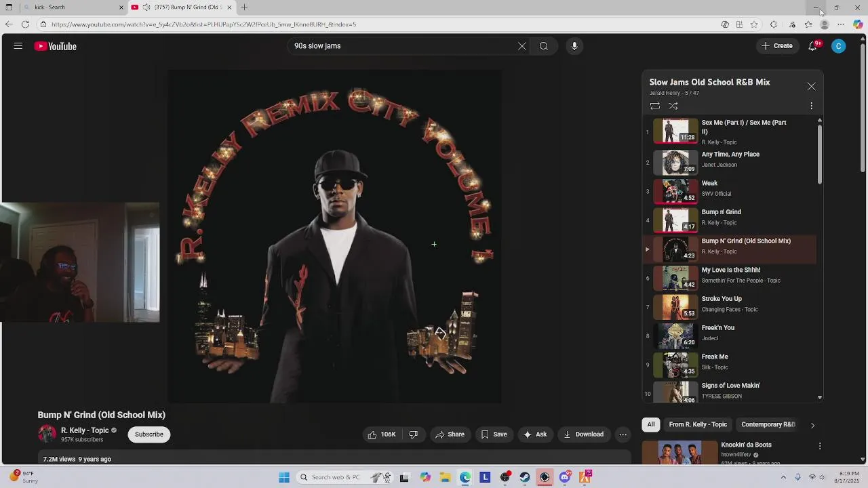Save the video to a playlist

pyautogui.click(x=494, y=434)
